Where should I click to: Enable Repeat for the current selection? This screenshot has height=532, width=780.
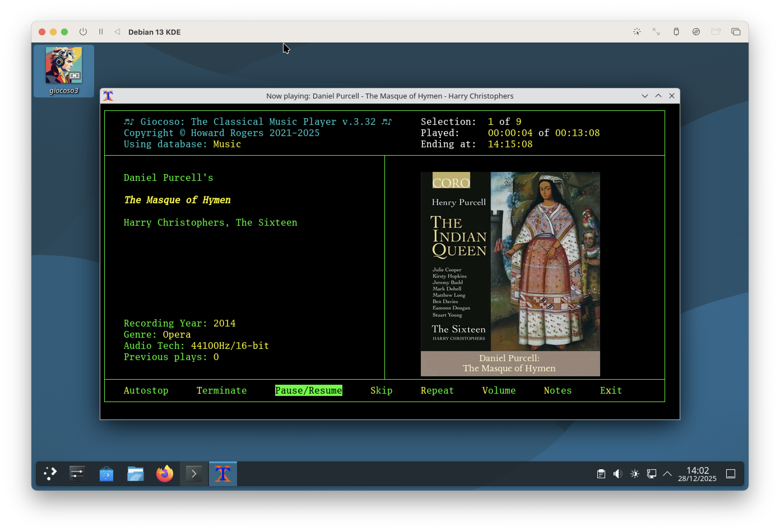click(x=437, y=390)
